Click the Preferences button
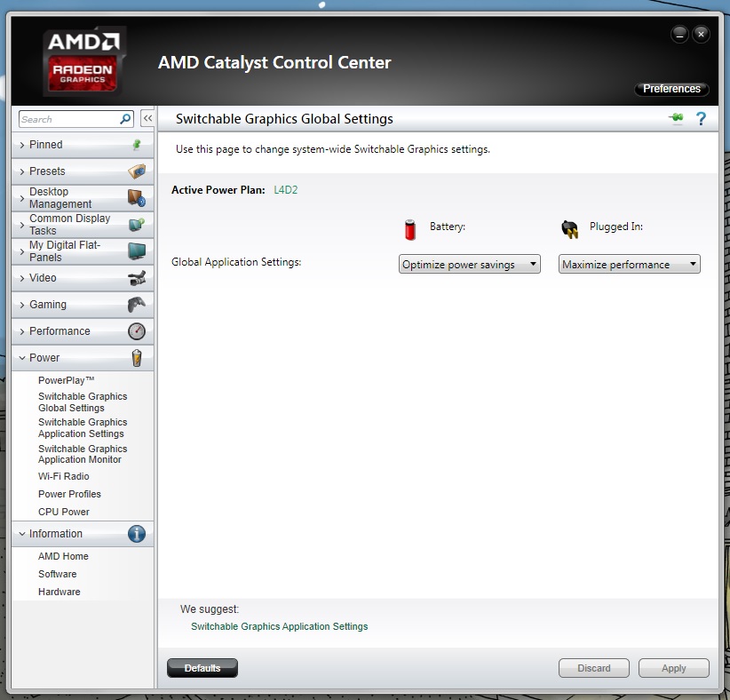The width and height of the screenshot is (730, 700). (x=671, y=89)
